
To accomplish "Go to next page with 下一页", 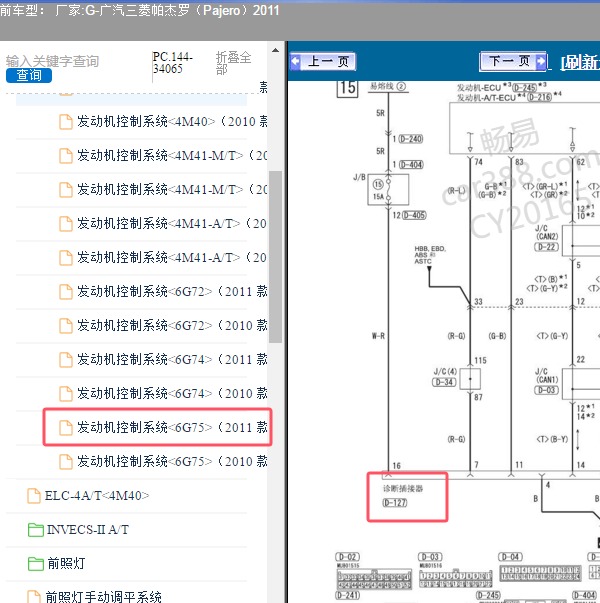I will tap(513, 61).
